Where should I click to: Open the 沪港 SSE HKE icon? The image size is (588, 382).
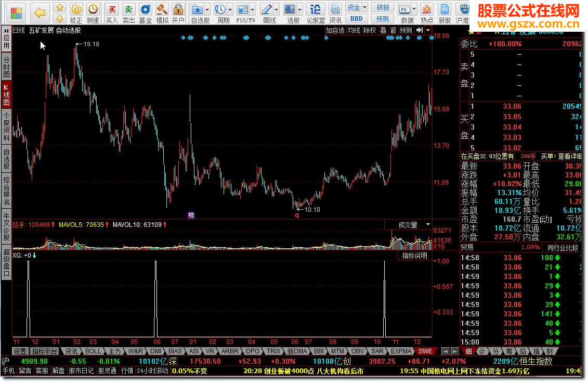[x=464, y=9]
